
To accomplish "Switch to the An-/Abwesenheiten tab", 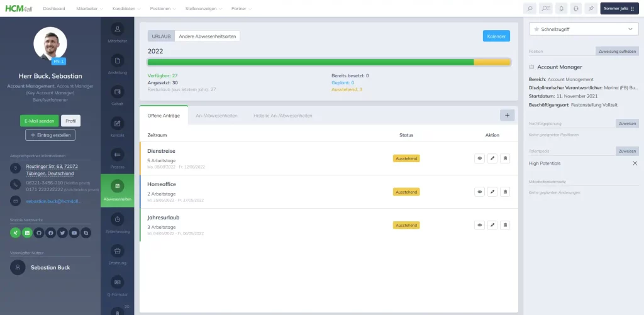I will (216, 116).
